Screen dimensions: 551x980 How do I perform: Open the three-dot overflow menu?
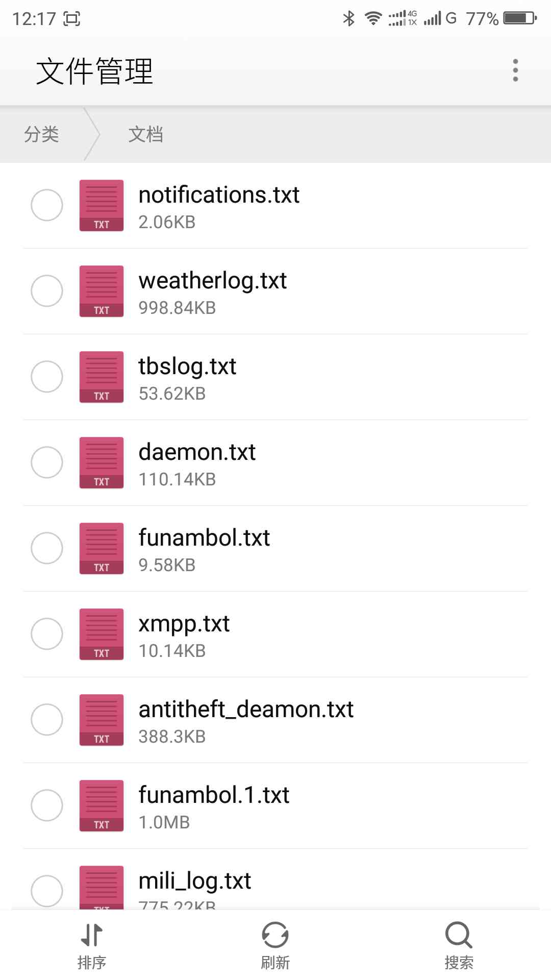(515, 70)
